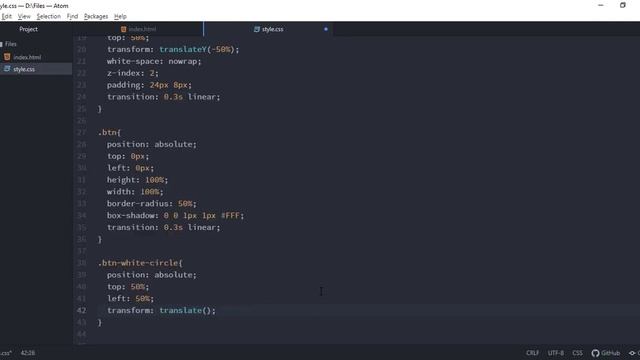The width and height of the screenshot is (640, 360).
Task: Open the Selection menu
Action: 49,16
